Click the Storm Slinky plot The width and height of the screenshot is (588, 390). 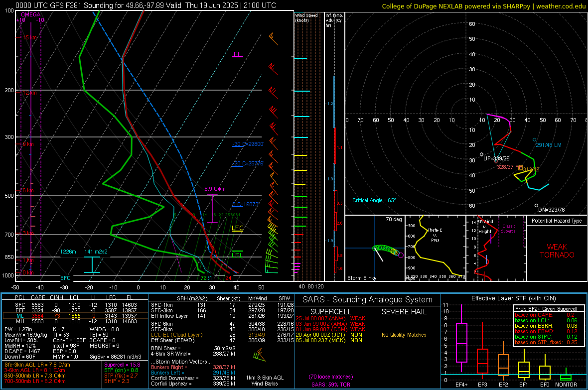[x=375, y=248]
